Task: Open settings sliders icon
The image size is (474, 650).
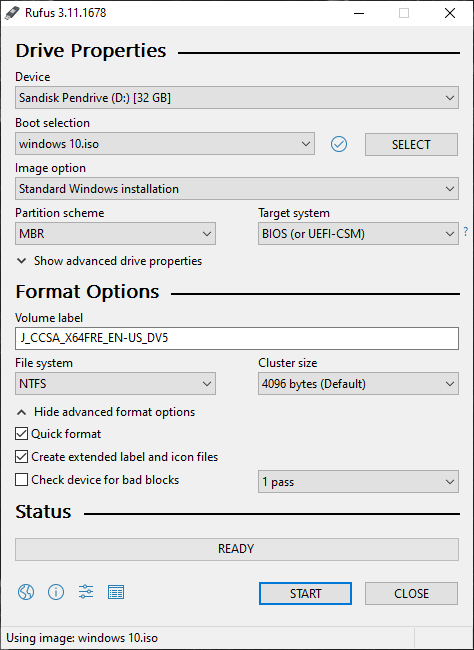Action: pos(86,592)
